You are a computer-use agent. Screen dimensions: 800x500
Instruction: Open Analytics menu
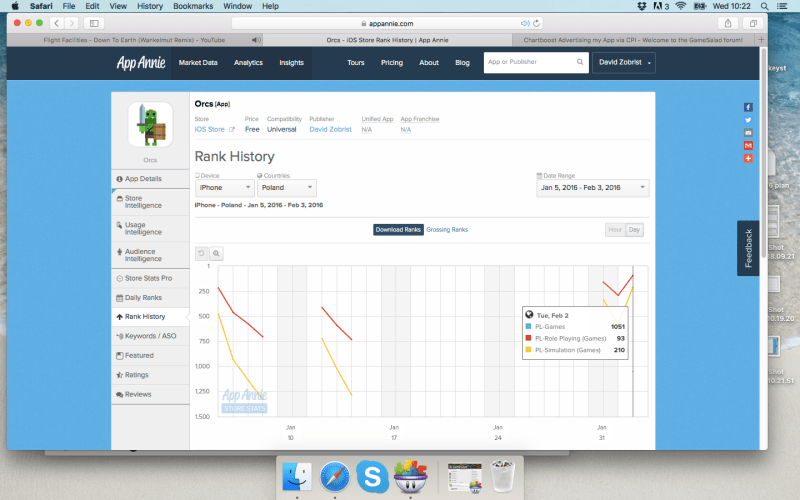point(248,63)
